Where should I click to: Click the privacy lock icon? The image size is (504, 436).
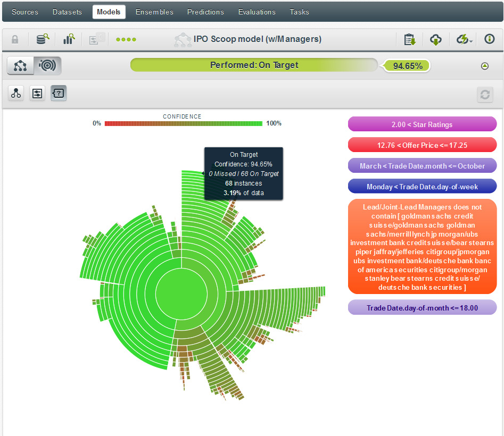(15, 39)
